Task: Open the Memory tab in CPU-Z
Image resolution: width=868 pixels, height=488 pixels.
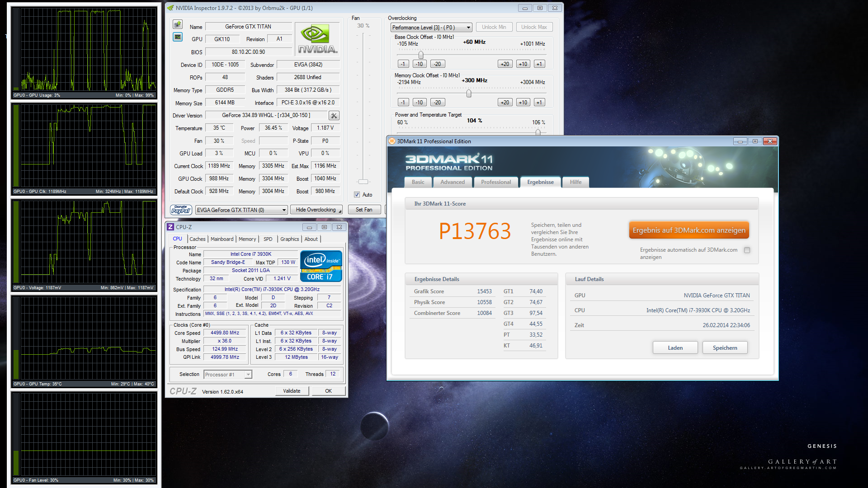Action: [x=247, y=239]
